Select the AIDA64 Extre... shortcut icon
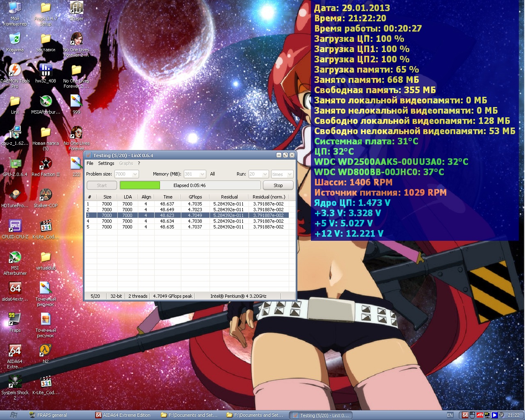525x420 pixels. click(15, 356)
